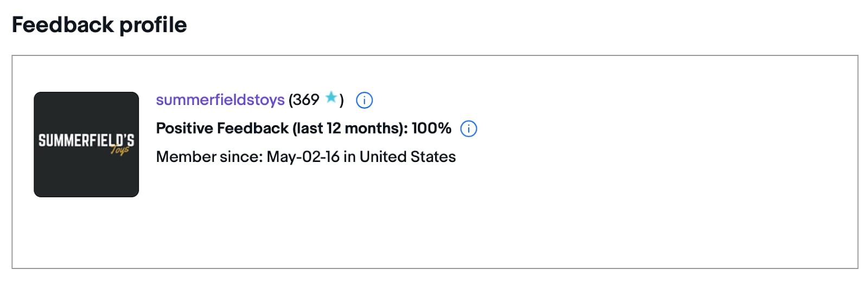Screen dimensions: 868x288
Task: Select the Positive Feedback label text
Action: click(222, 128)
